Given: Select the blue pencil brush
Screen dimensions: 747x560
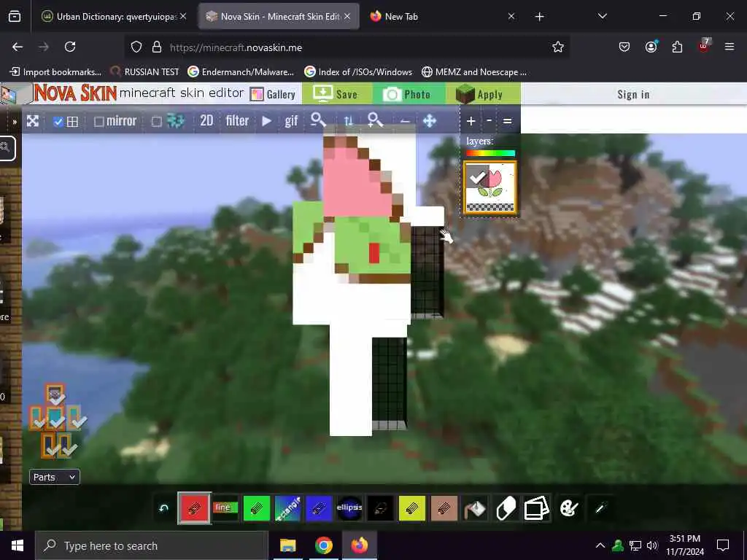Looking at the screenshot, I should tap(318, 508).
